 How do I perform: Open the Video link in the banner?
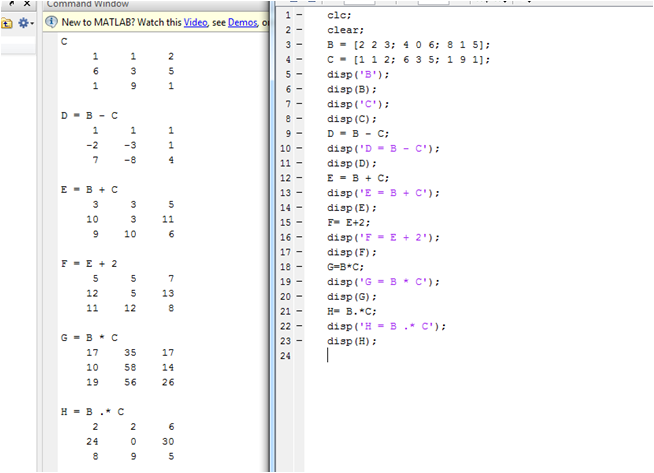(x=195, y=22)
